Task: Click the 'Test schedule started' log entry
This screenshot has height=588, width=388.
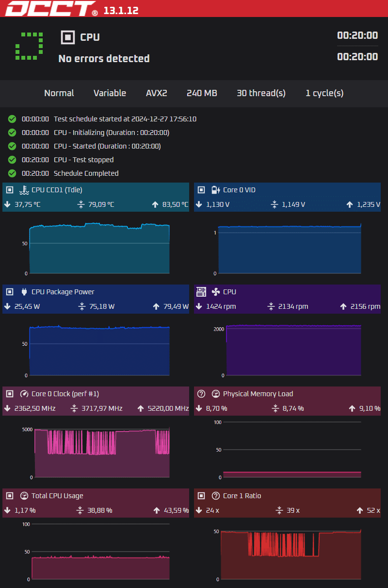Action: click(x=125, y=119)
